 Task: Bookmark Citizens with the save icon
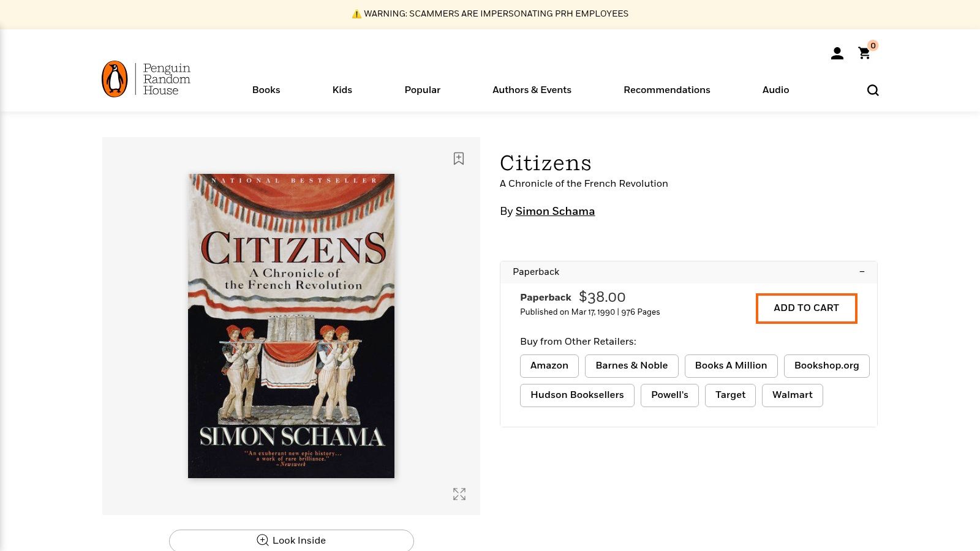[459, 159]
